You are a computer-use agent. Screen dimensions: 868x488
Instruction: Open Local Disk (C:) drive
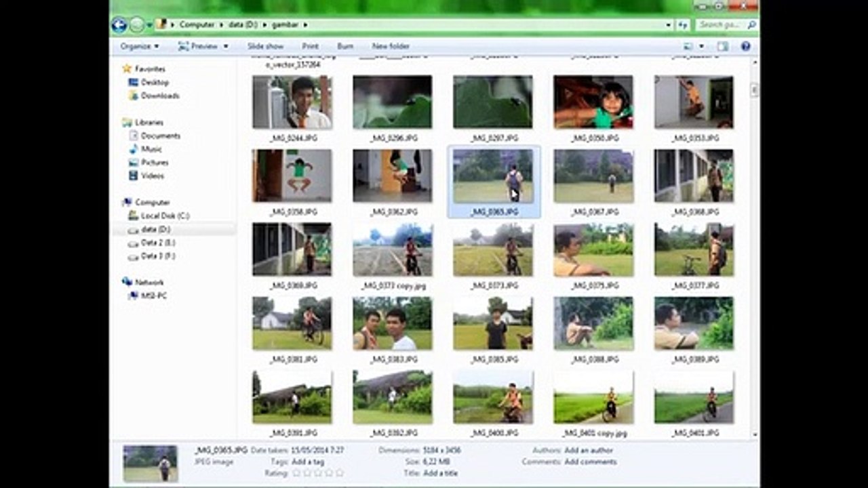point(159,216)
